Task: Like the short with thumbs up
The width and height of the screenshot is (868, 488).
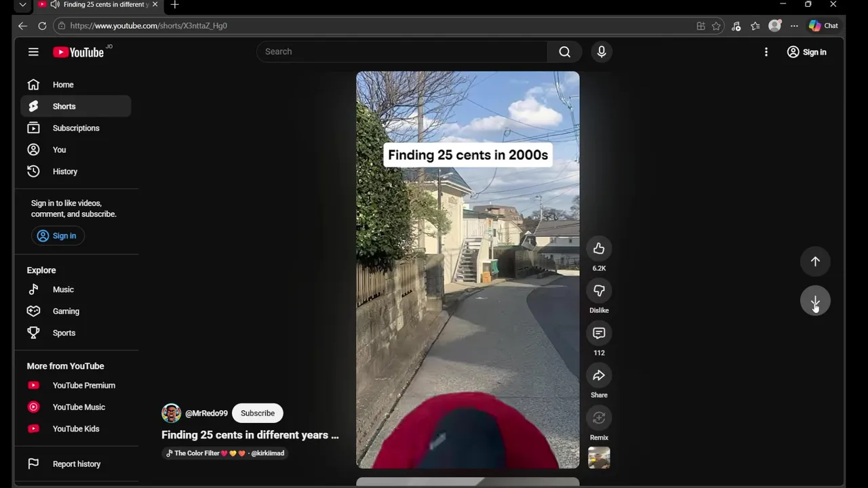Action: (x=599, y=249)
